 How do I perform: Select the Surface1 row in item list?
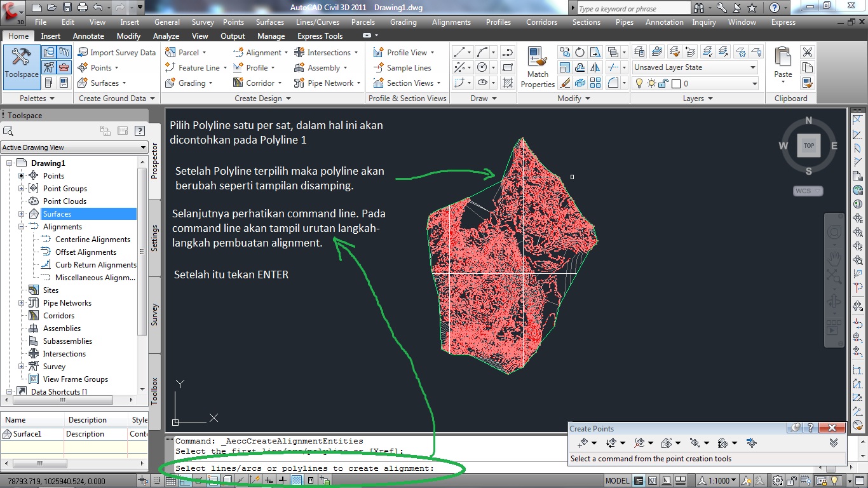pyautogui.click(x=74, y=434)
